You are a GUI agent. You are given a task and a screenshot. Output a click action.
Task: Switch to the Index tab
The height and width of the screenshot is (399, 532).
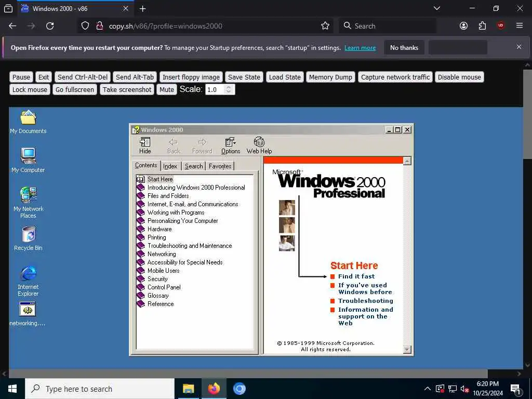(170, 166)
